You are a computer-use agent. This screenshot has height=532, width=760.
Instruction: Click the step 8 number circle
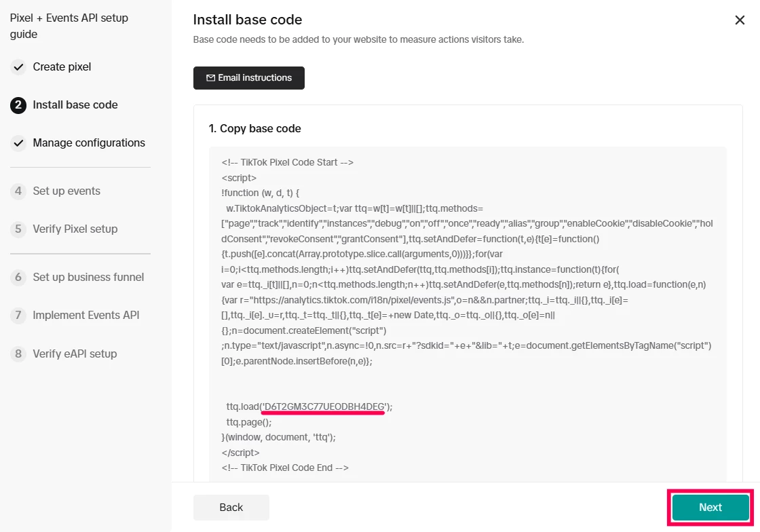[x=18, y=354]
